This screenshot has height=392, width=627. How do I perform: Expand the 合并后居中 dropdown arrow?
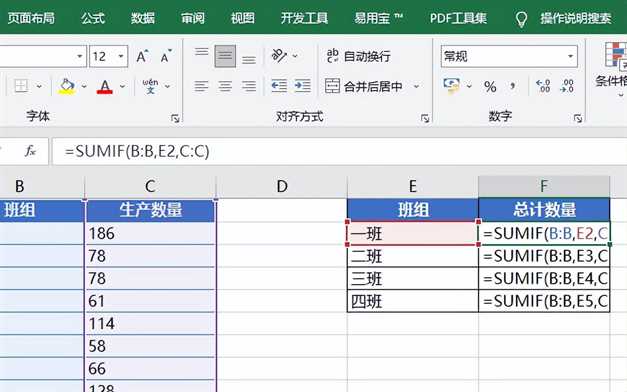[x=417, y=86]
